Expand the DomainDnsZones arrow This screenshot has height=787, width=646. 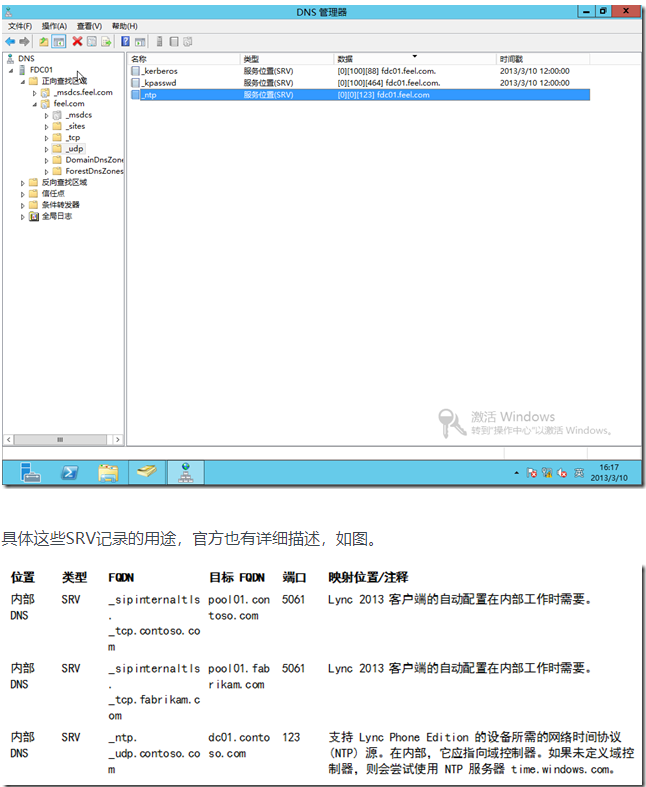pos(47,161)
